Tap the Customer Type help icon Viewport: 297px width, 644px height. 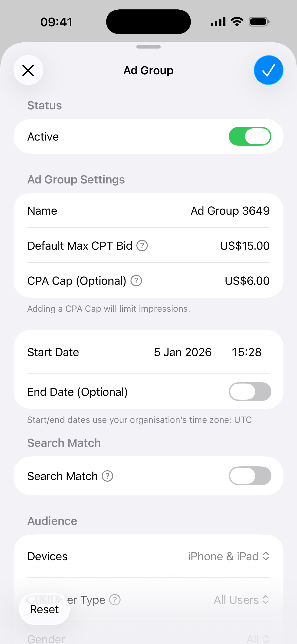115,600
